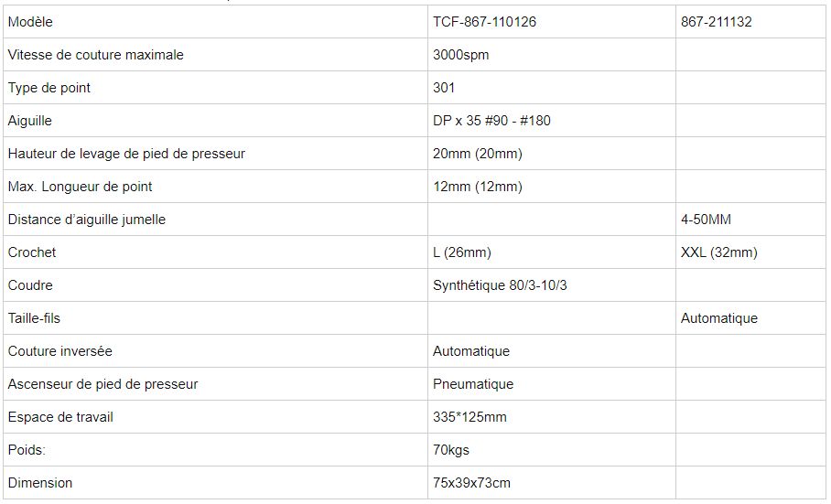Click the "Taille-fils" row label
Image resolution: width=831 pixels, height=504 pixels.
pyautogui.click(x=34, y=318)
